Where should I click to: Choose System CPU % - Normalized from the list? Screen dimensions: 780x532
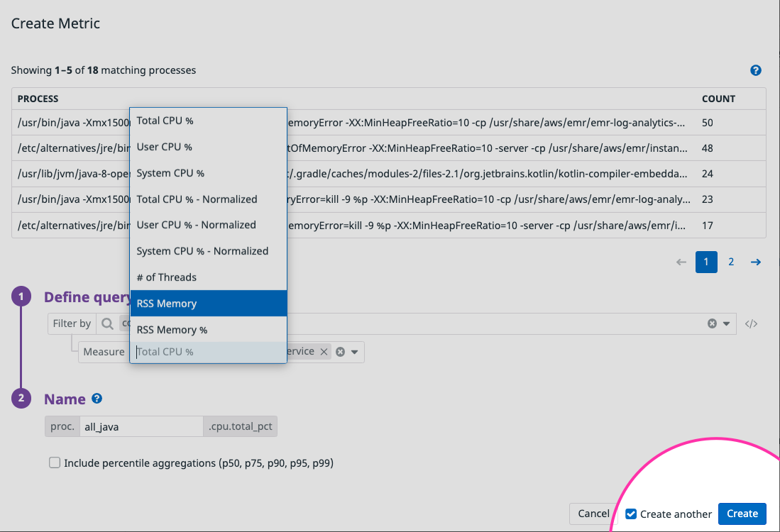tap(203, 250)
